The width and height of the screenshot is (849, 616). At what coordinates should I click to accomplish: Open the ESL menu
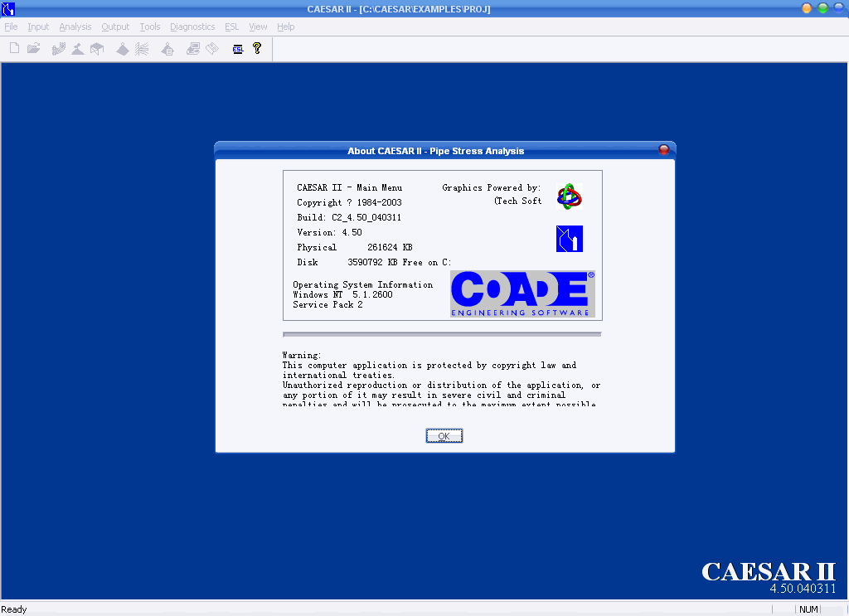coord(232,27)
